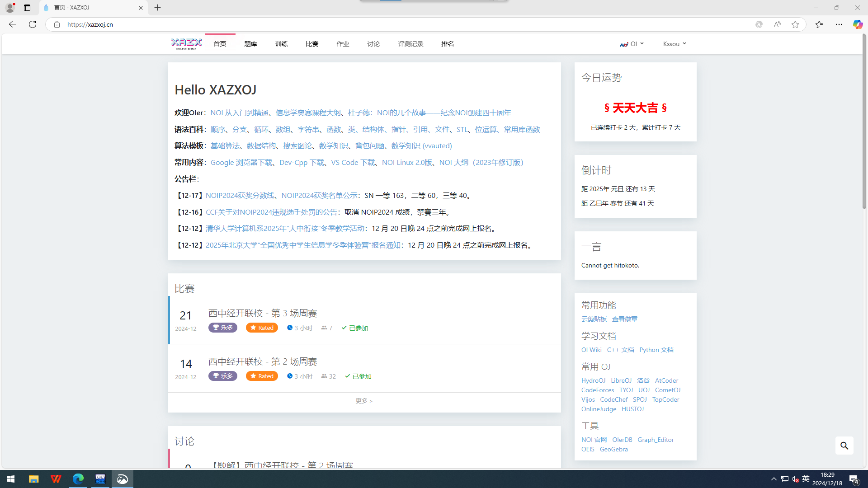Screen dimensions: 868x488
Task: Open Copilot from the browser toolbar
Action: (x=858, y=24)
